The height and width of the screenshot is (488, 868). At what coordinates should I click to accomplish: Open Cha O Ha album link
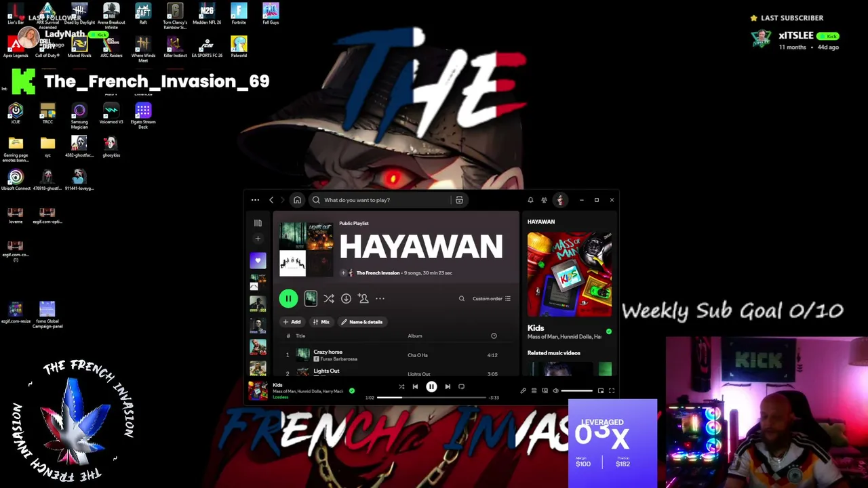click(x=418, y=355)
